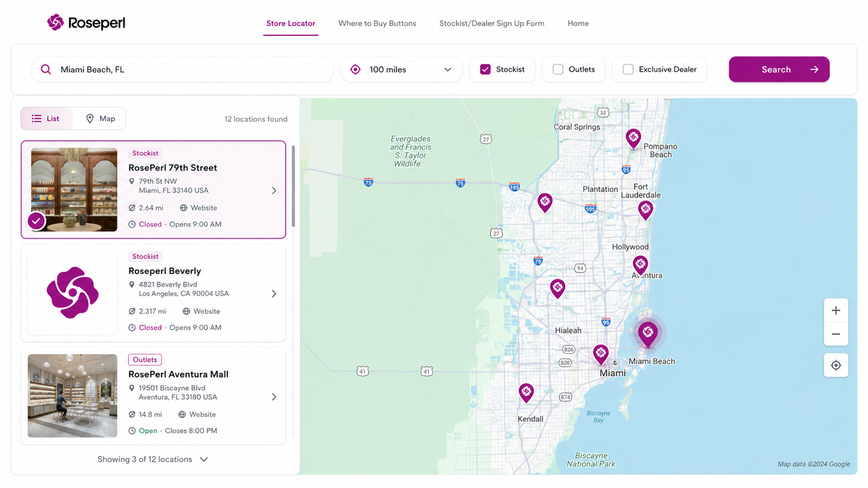This screenshot has width=868, height=488.
Task: Click the address pin icon for Roseperl Beverly
Action: (132, 284)
